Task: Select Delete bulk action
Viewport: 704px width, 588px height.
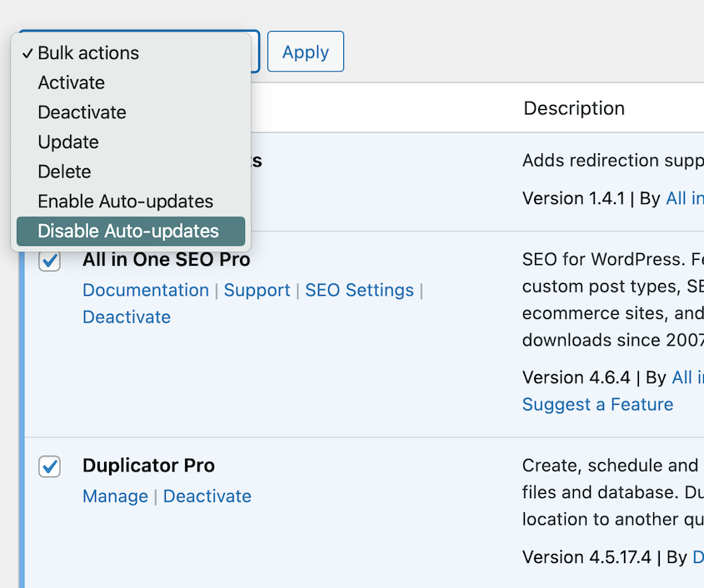Action: coord(131,172)
